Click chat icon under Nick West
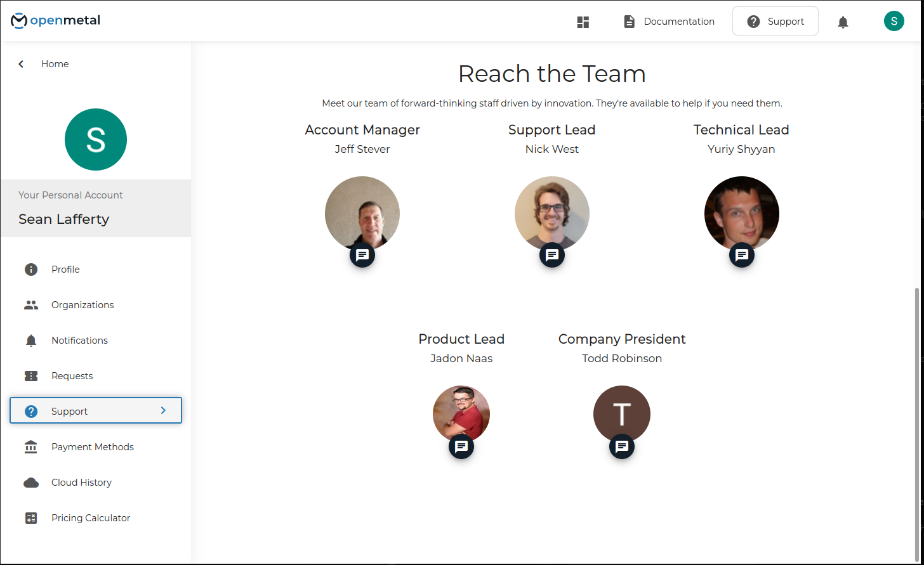Image resolution: width=924 pixels, height=565 pixels. (552, 255)
